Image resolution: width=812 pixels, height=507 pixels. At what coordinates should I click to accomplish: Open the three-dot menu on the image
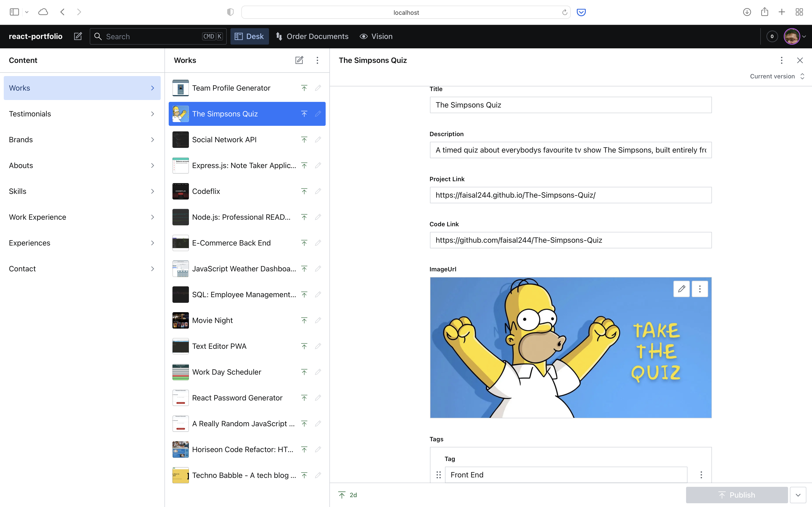click(700, 289)
